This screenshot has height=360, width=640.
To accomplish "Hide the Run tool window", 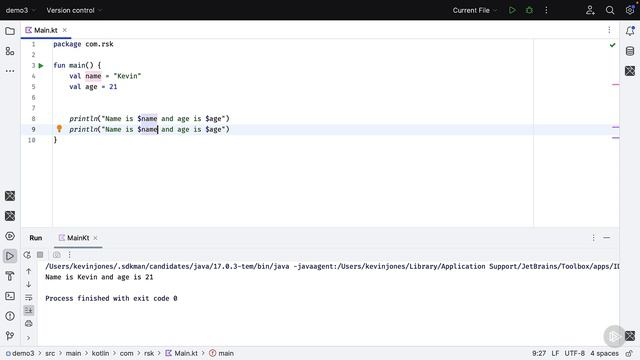I will [607, 238].
